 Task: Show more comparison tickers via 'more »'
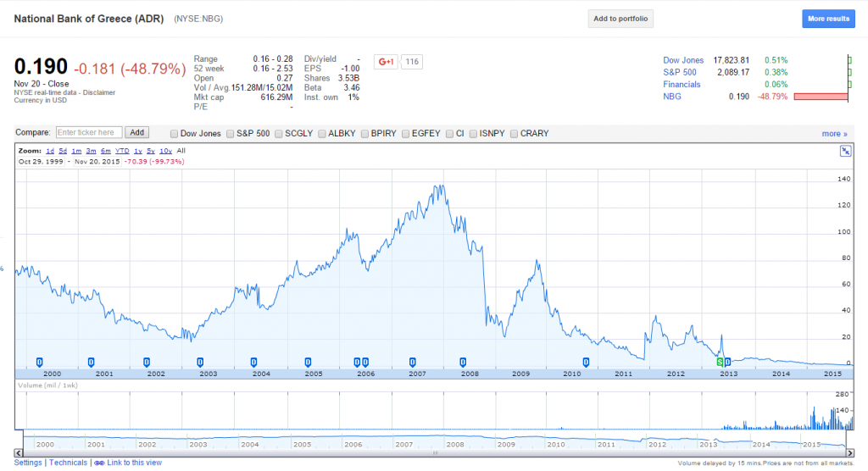click(834, 134)
